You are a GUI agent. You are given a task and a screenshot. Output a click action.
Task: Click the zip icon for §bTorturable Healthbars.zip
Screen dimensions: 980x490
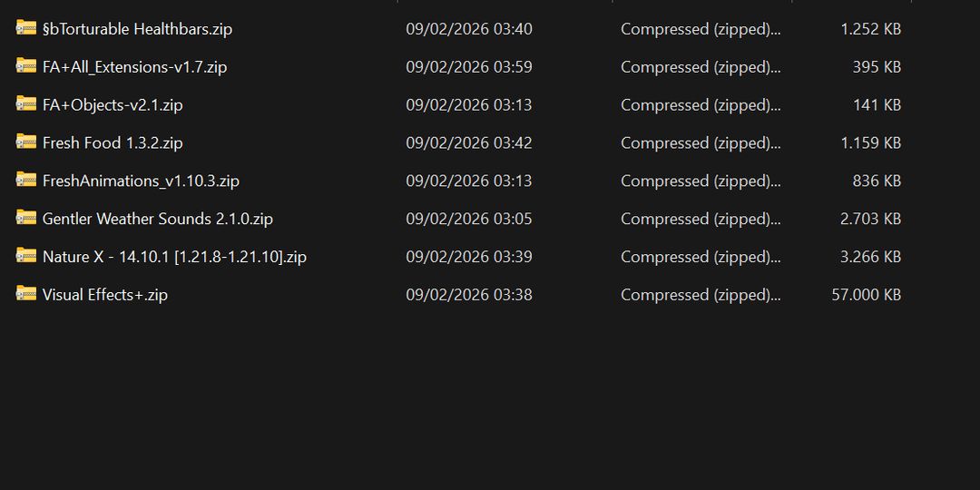(25, 28)
